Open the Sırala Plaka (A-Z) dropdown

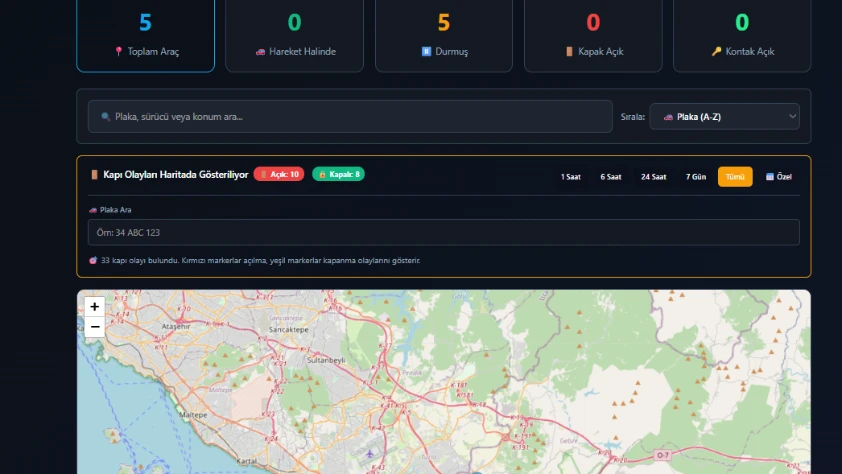pyautogui.click(x=723, y=117)
